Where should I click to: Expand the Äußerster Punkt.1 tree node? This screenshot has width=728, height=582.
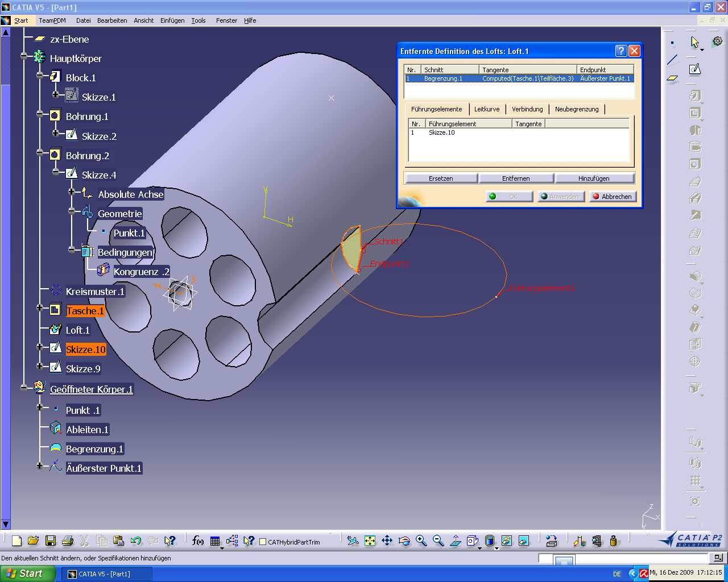tap(40, 465)
